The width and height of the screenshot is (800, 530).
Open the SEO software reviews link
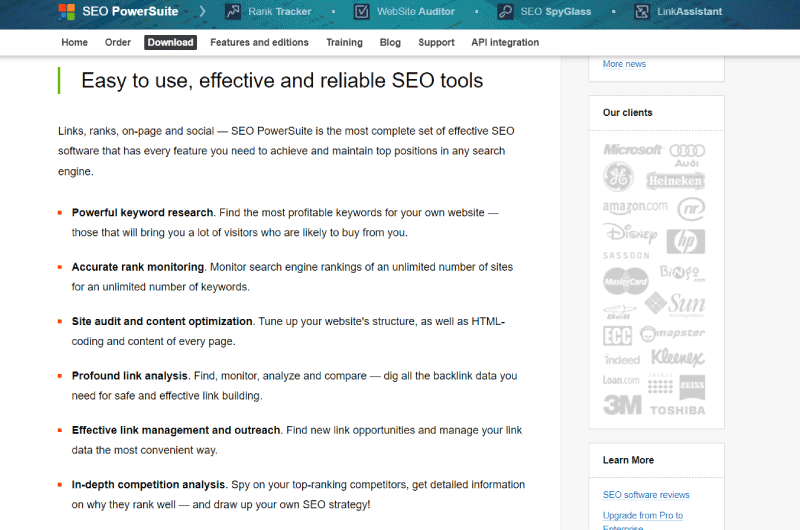[x=646, y=495]
